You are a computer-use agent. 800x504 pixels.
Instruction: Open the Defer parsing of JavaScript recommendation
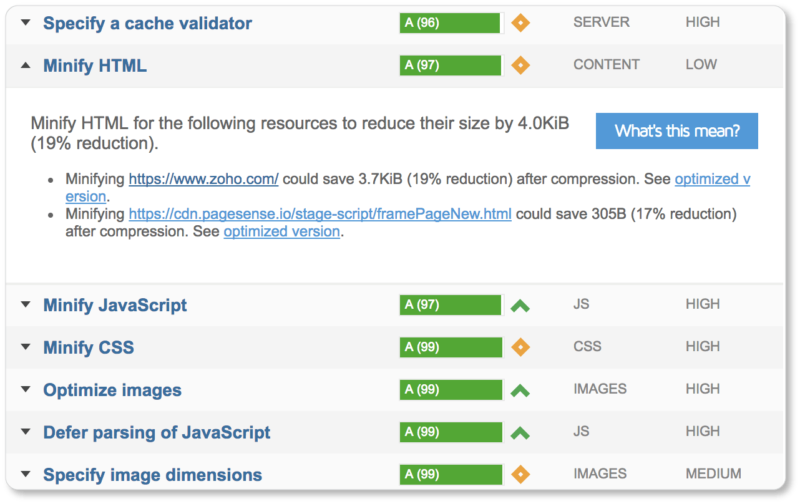click(x=157, y=433)
